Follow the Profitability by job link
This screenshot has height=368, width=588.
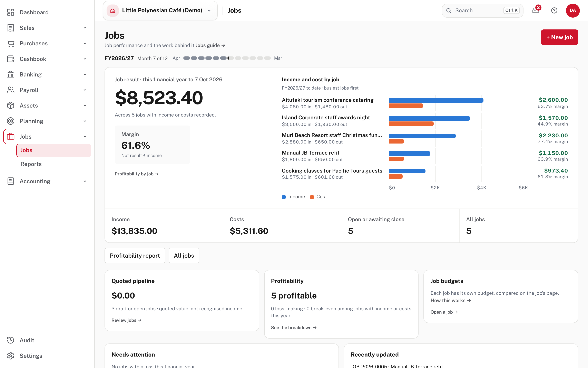[x=137, y=174]
